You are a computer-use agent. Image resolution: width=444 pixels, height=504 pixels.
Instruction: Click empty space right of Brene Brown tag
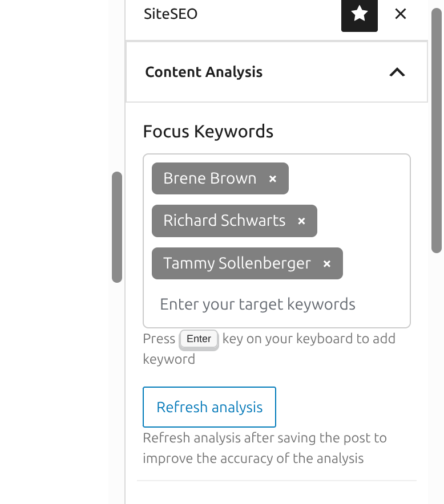pyautogui.click(x=348, y=179)
